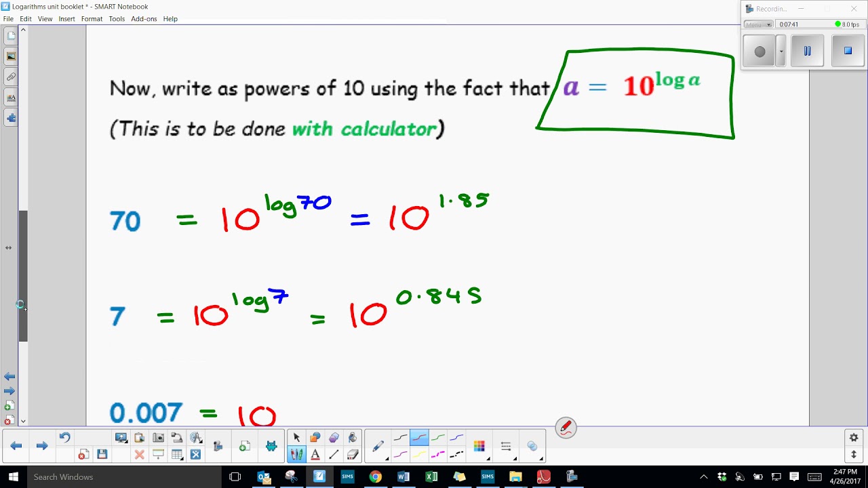Image resolution: width=868 pixels, height=488 pixels.
Task: Open the Recorder Menu dropdown
Action: point(758,24)
